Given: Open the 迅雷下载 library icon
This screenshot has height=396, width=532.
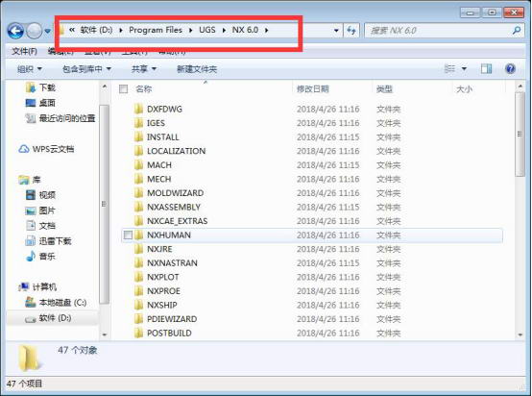Looking at the screenshot, I should click(x=31, y=241).
